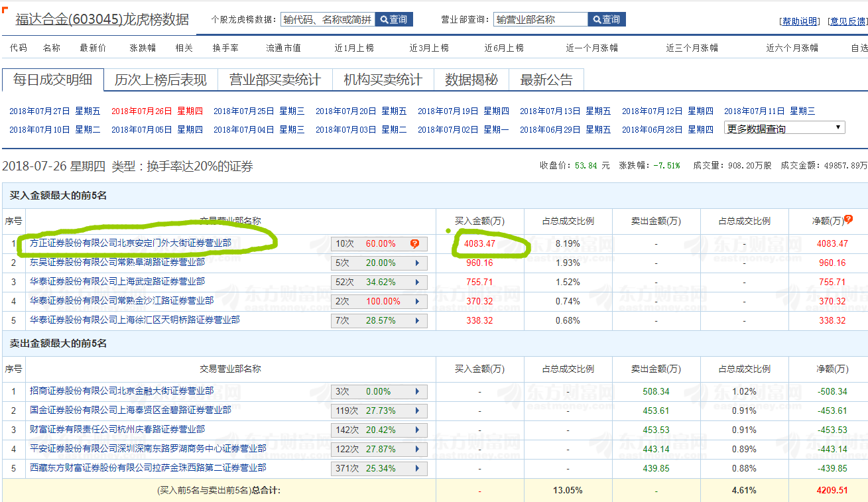The width and height of the screenshot is (868, 502).
Task: Select date 2018年06月28日 星期四
Action: (668, 130)
